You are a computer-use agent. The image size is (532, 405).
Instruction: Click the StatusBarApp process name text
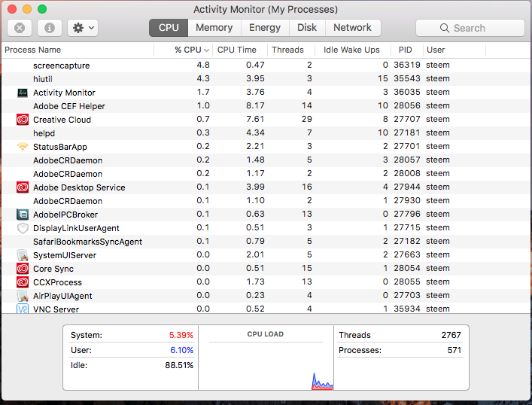click(60, 147)
